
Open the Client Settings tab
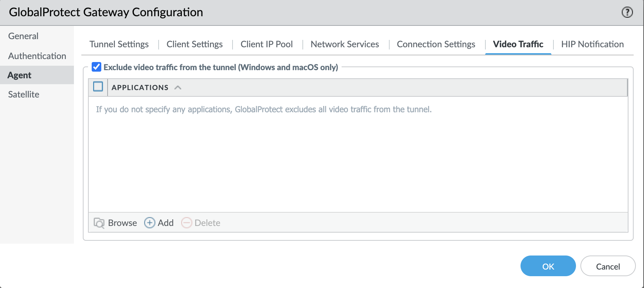tap(194, 44)
